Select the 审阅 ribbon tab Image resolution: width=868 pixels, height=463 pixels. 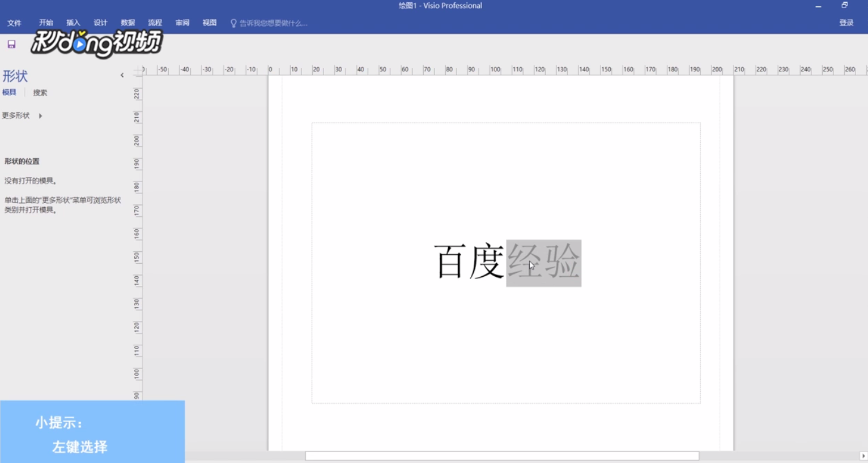pyautogui.click(x=182, y=23)
